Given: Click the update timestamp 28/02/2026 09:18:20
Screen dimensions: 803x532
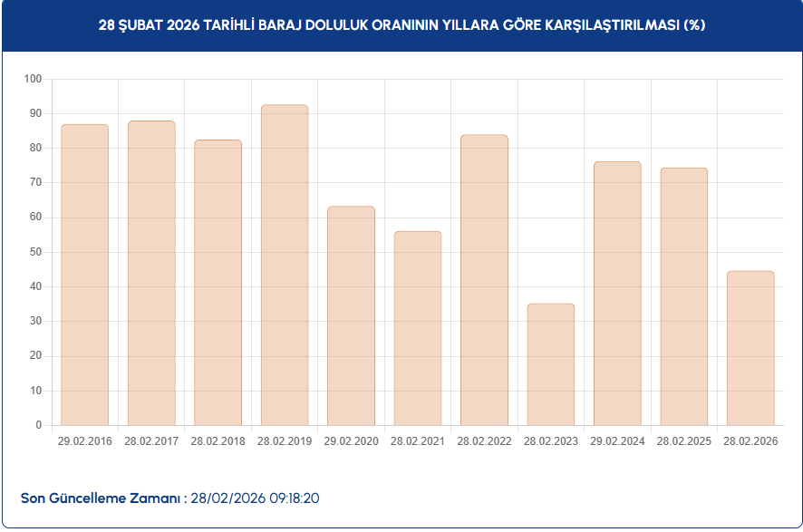Looking at the screenshot, I should click(x=254, y=498).
